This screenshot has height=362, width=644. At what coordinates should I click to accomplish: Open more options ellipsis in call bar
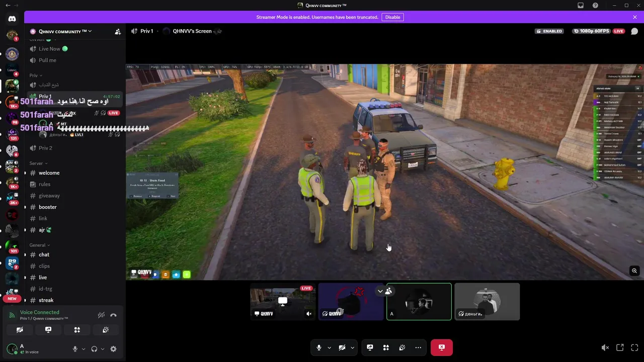(x=418, y=347)
